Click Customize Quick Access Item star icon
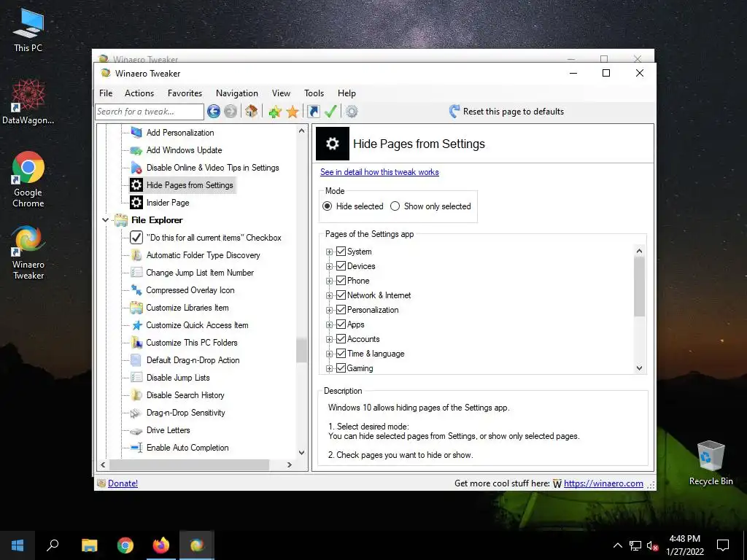This screenshot has width=747, height=560. (136, 325)
